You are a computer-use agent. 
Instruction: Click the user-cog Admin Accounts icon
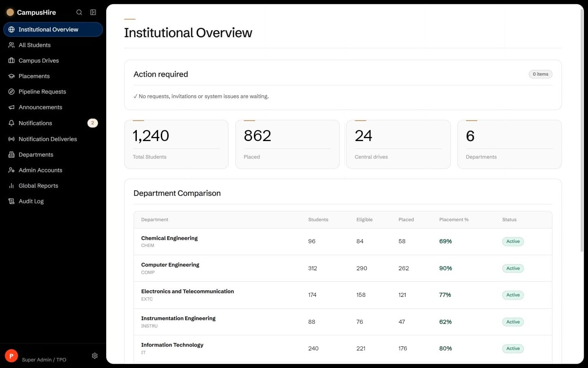click(x=11, y=170)
